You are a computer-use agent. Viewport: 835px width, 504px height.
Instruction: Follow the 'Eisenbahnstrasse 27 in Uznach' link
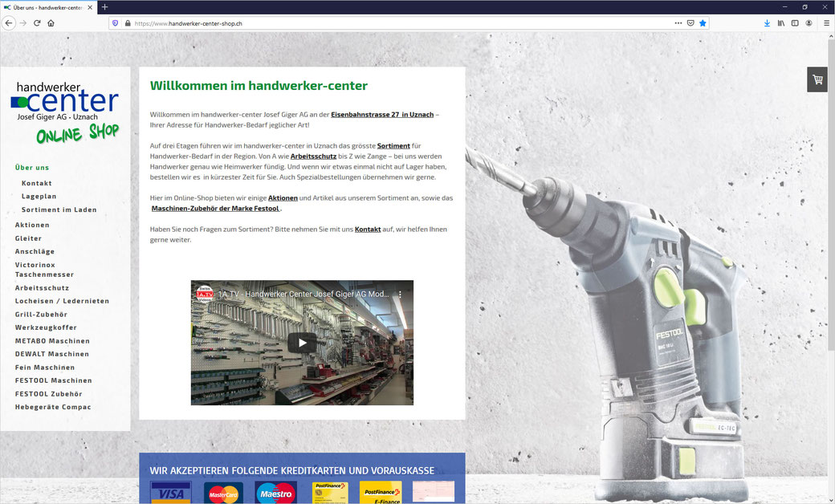382,115
